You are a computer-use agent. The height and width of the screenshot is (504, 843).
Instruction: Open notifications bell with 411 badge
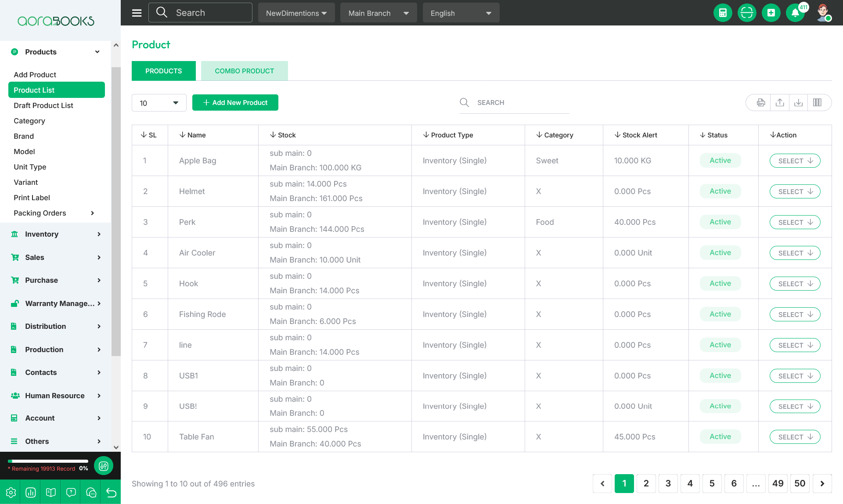(796, 13)
